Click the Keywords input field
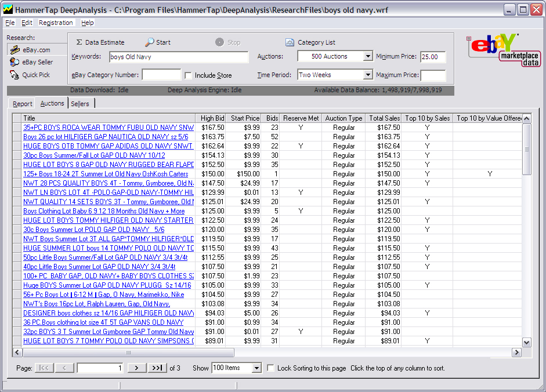The image size is (546, 392). (179, 57)
